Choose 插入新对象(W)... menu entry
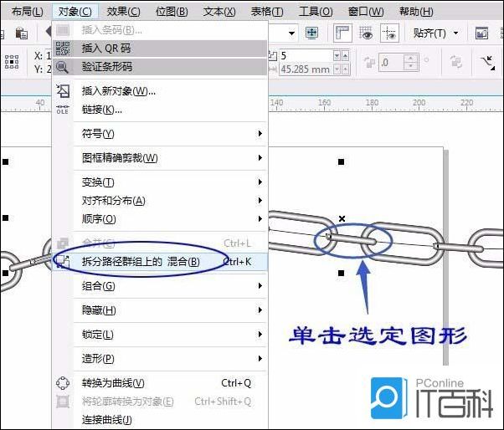 [160, 91]
